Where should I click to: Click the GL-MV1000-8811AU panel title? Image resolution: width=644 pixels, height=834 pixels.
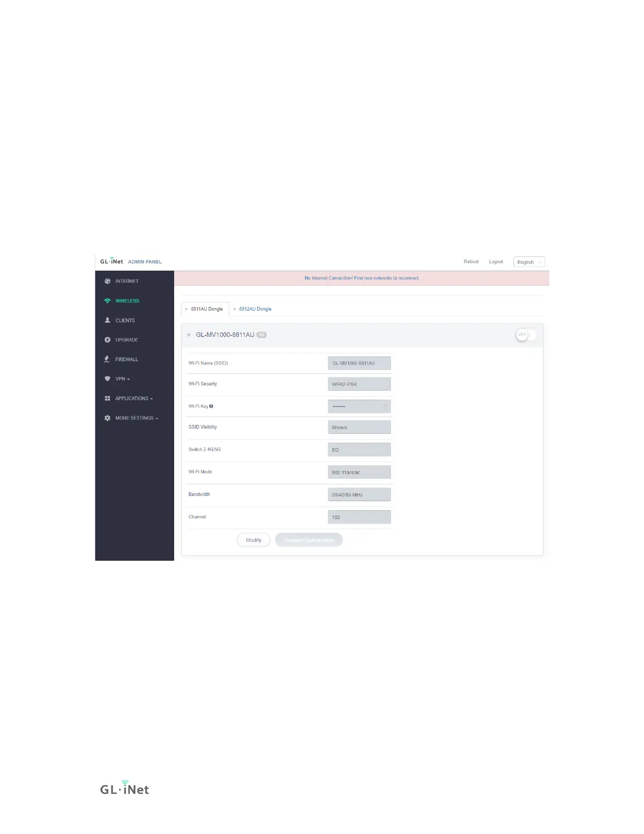click(225, 335)
